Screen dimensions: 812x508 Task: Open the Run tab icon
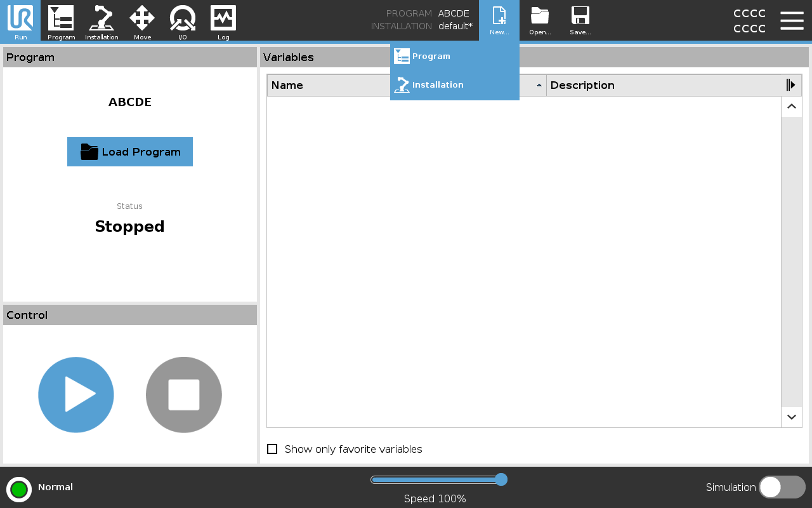20,20
